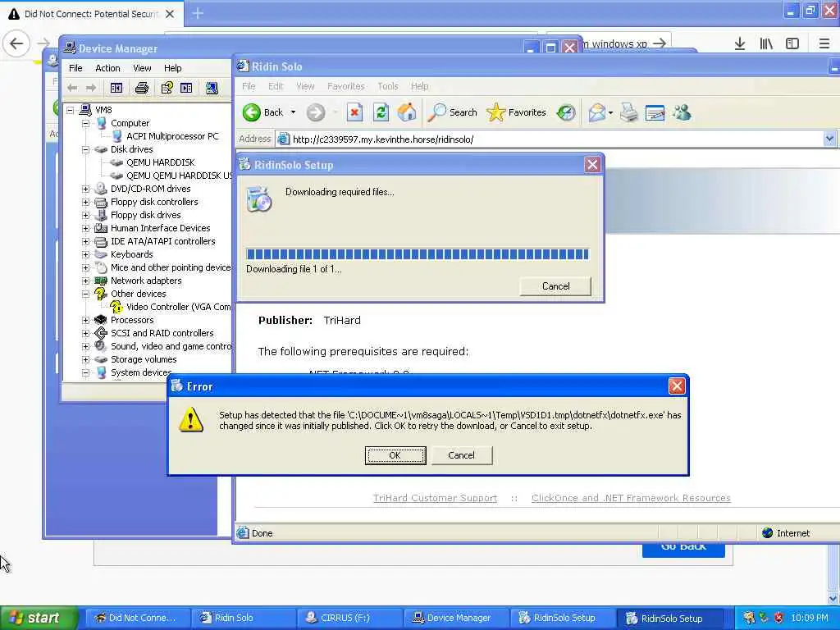Click Device Manager back arrow
The image size is (840, 630).
click(72, 88)
